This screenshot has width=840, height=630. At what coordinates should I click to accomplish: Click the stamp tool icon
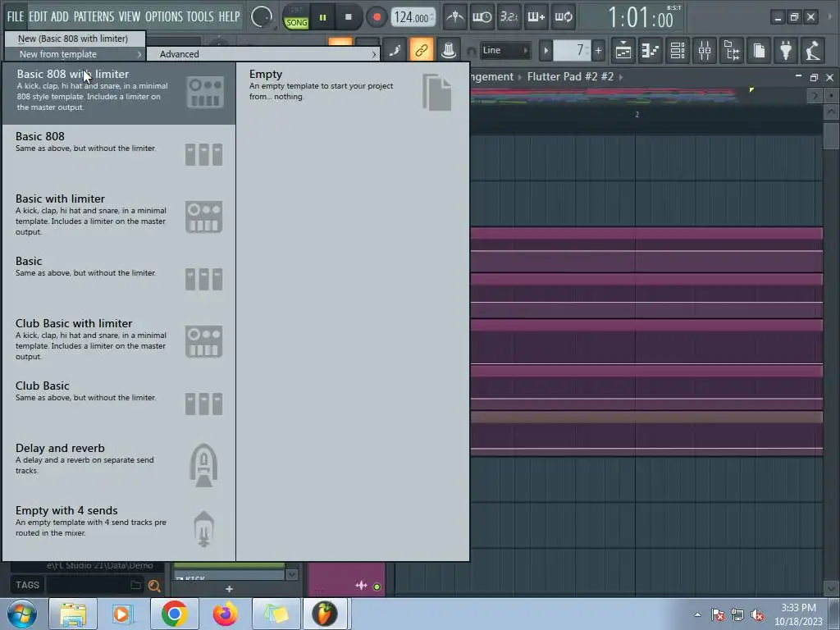(449, 50)
